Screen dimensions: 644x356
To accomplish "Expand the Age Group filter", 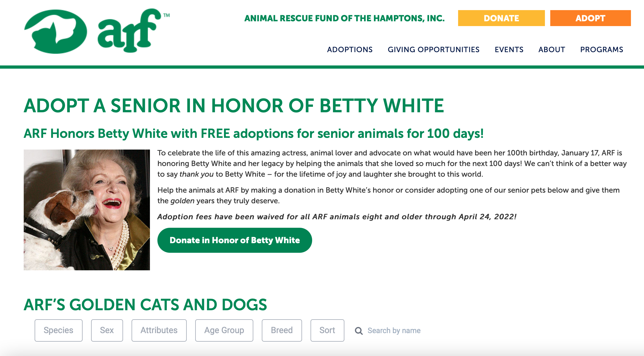I will (224, 330).
